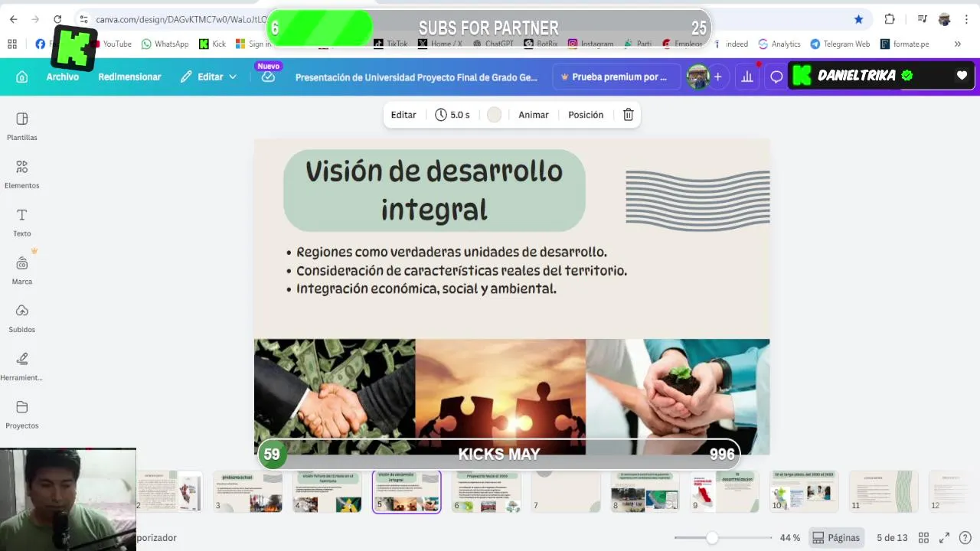The width and height of the screenshot is (980, 551).
Task: Open the comments speech bubble icon
Action: 776,77
